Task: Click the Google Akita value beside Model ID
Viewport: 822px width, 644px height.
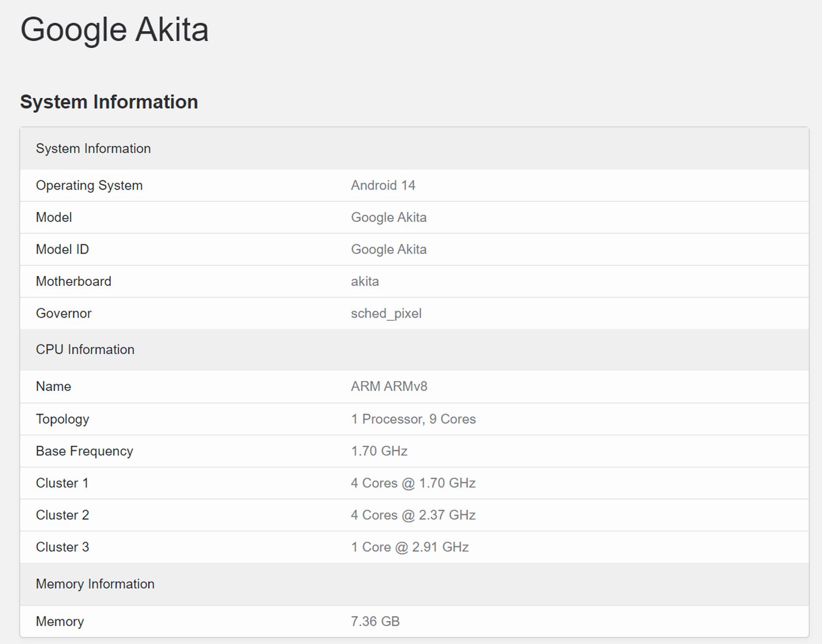Action: (x=388, y=249)
